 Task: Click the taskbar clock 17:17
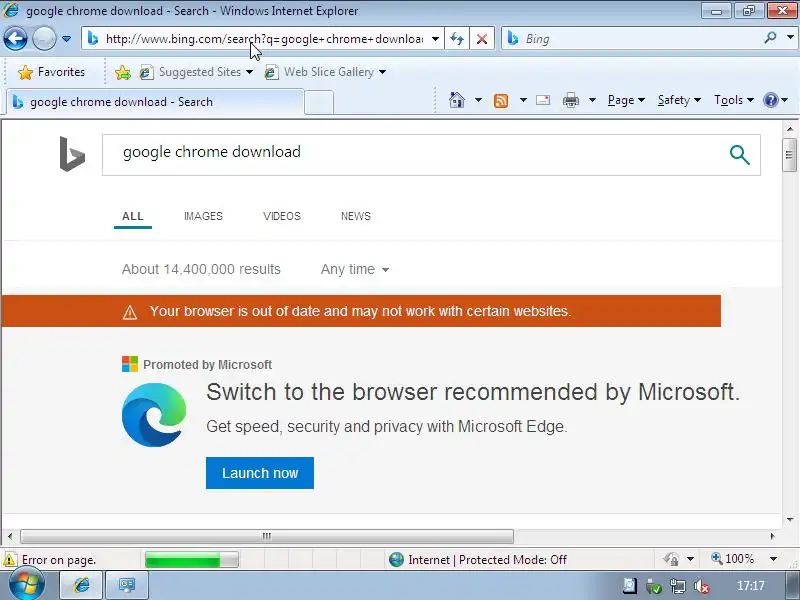tap(751, 586)
